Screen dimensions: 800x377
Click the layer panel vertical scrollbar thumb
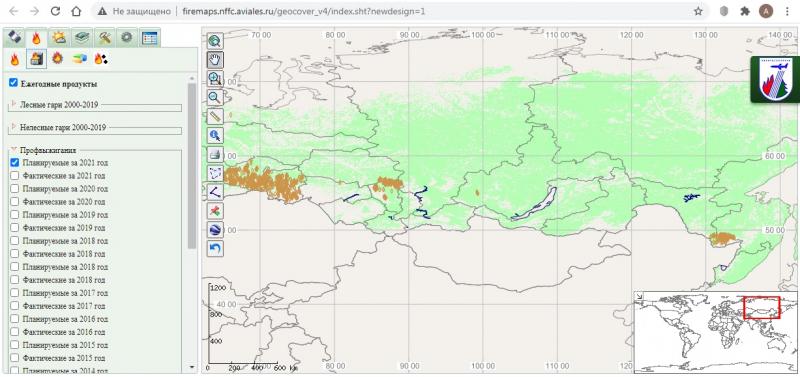[x=192, y=166]
